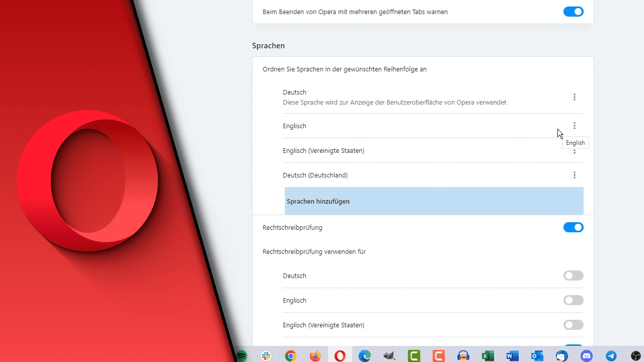Open the three-dot menu for Deutsch (Deutschland)

point(574,175)
